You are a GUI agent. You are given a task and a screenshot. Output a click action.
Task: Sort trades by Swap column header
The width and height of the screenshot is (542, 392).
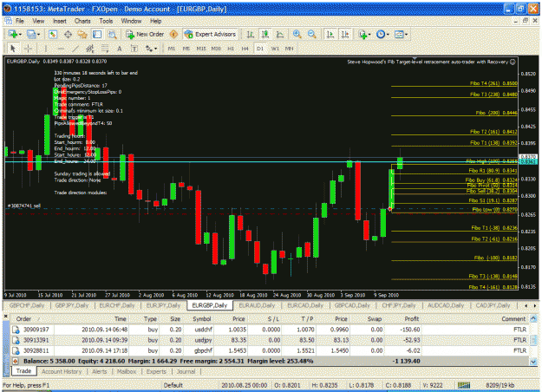tap(375, 318)
